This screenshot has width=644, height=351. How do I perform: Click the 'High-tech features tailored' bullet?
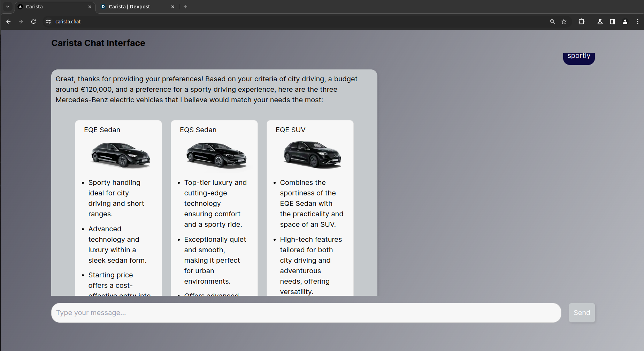pos(311,266)
